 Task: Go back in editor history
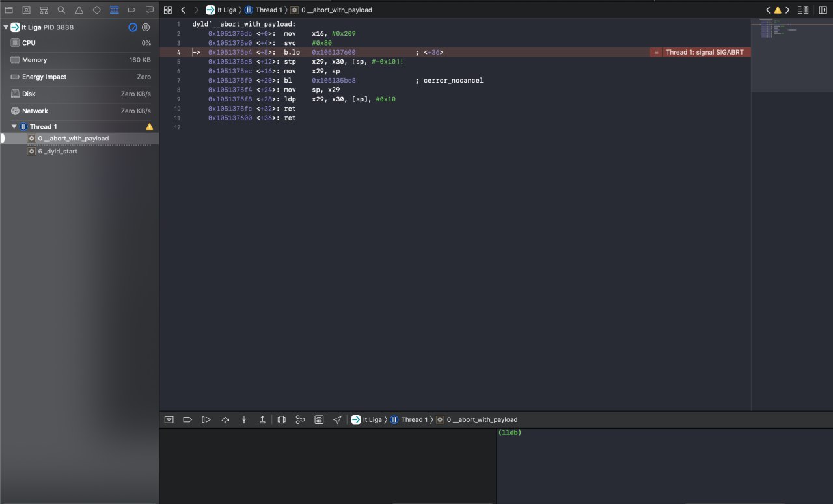point(183,10)
